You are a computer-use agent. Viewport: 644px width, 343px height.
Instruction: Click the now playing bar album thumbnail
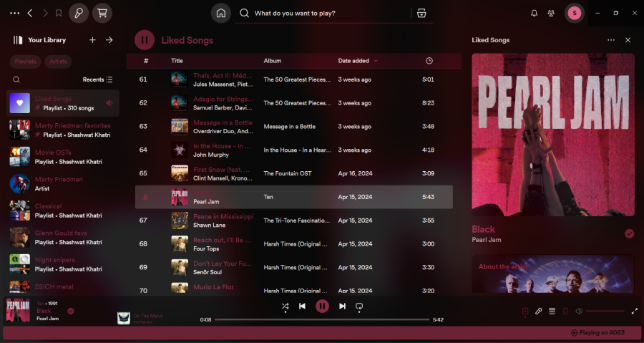pyautogui.click(x=18, y=311)
